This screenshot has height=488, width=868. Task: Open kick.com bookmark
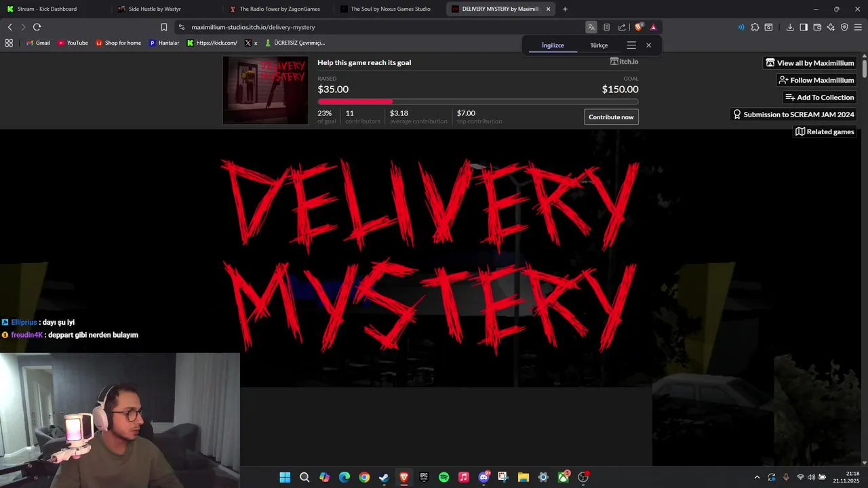212,43
